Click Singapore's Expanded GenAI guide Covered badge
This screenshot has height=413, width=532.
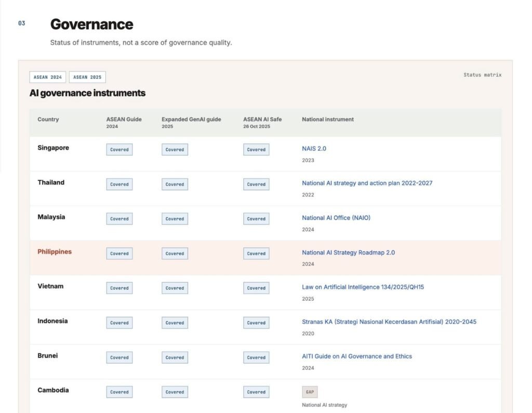(175, 150)
